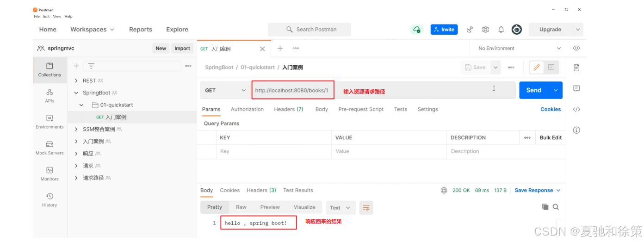Collapse the 01-quickstart folder
This screenshot has width=644, height=242.
tap(81, 105)
